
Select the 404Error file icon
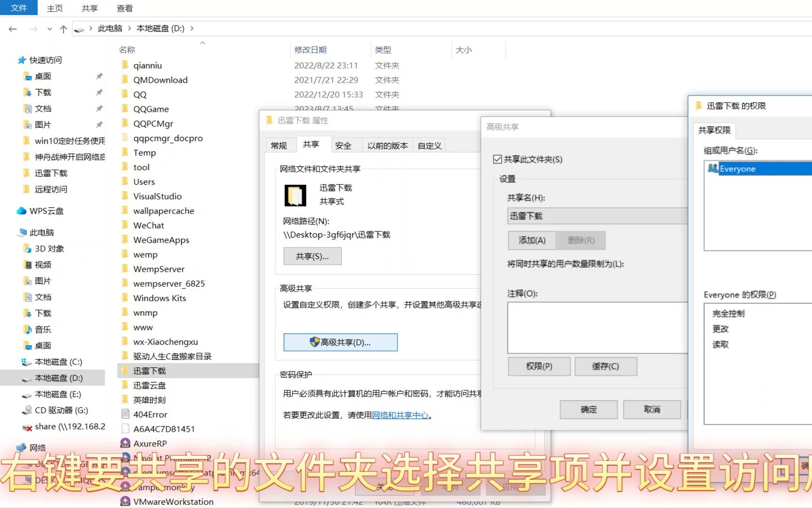[x=125, y=414]
